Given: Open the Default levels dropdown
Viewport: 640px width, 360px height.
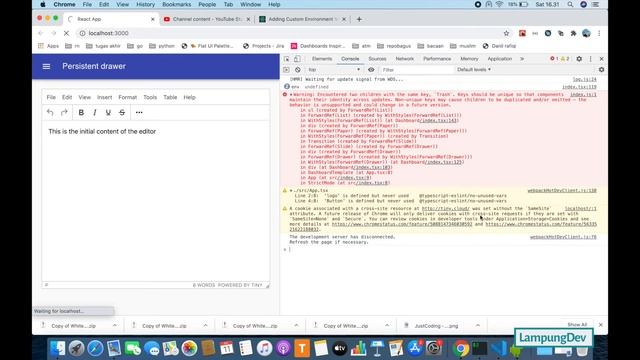Looking at the screenshot, I should (x=474, y=70).
